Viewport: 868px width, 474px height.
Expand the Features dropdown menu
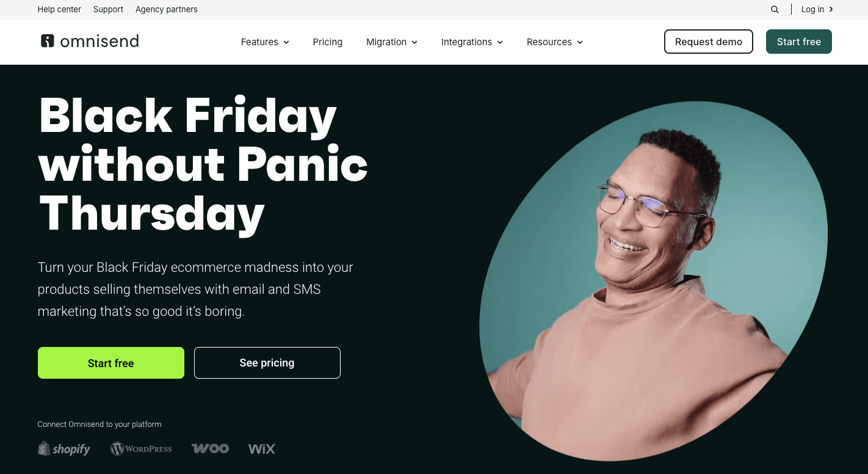[x=265, y=42]
